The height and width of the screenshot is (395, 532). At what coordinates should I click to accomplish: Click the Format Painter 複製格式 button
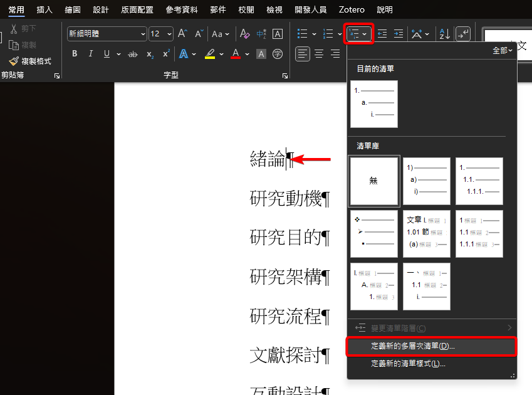pos(30,61)
